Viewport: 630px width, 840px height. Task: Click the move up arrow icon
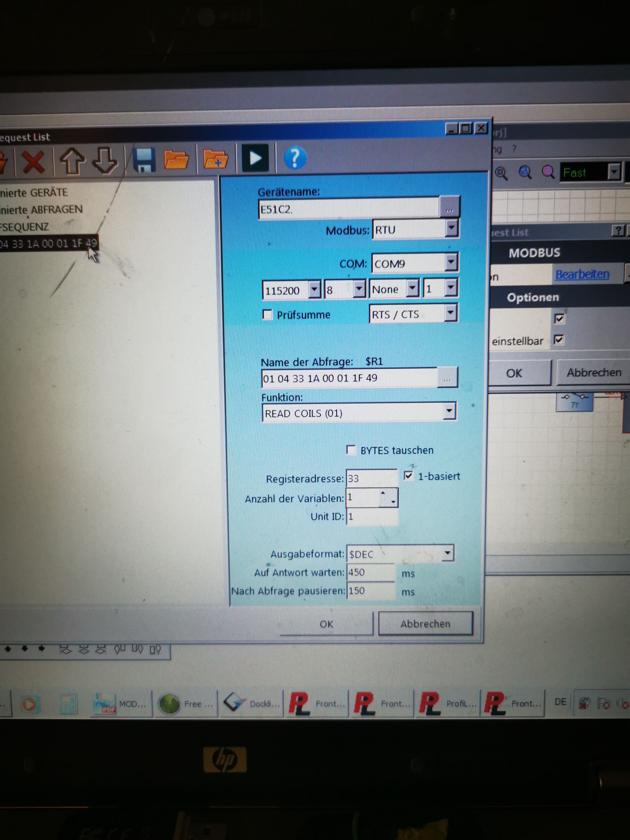[x=72, y=161]
